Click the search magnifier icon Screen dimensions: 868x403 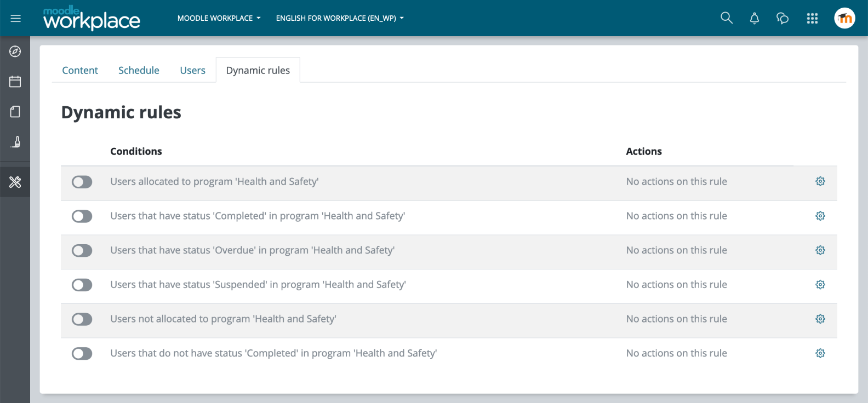click(x=726, y=18)
